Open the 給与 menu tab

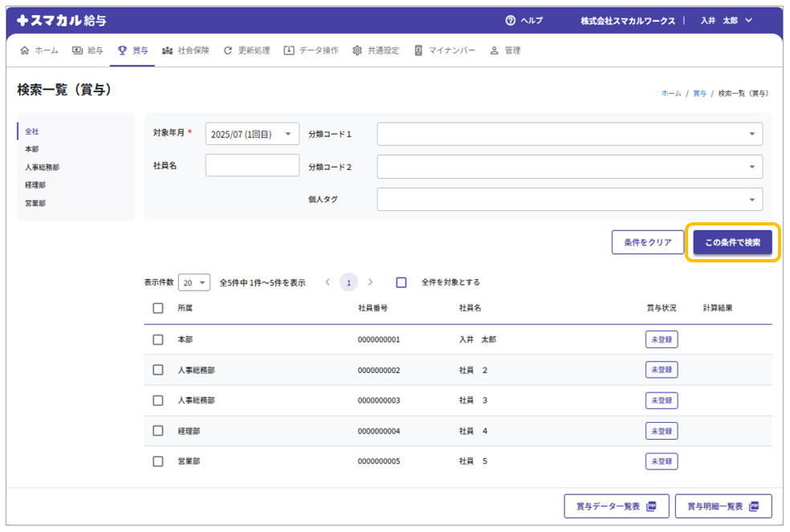coord(88,50)
